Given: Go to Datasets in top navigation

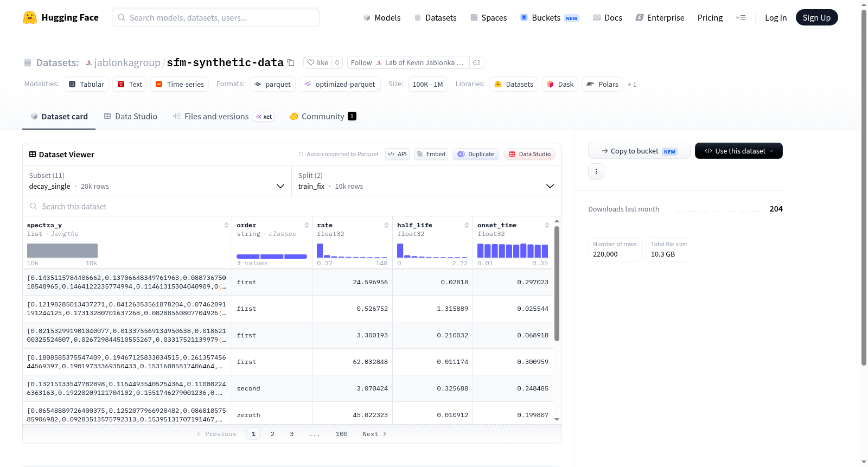Looking at the screenshot, I should [x=436, y=17].
